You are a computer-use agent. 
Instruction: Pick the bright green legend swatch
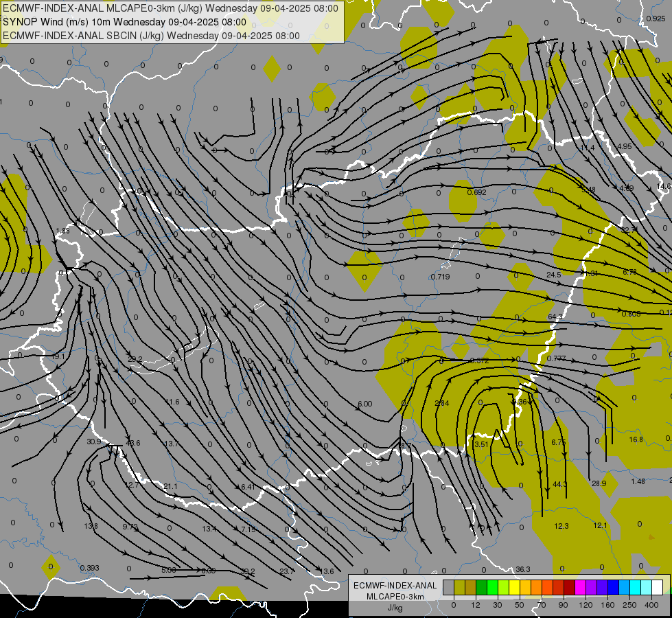tap(492, 587)
